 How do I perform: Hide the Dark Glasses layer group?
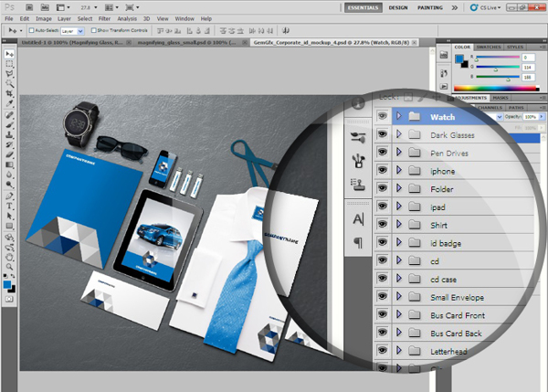383,134
